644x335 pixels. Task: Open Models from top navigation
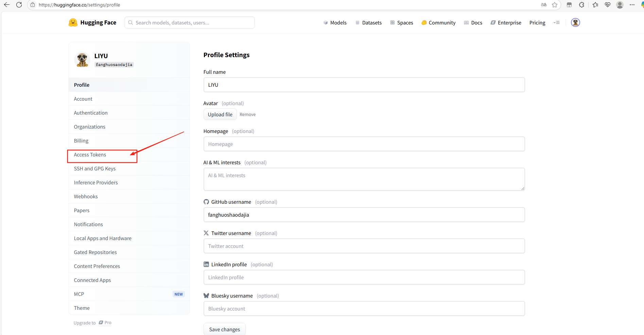[335, 22]
